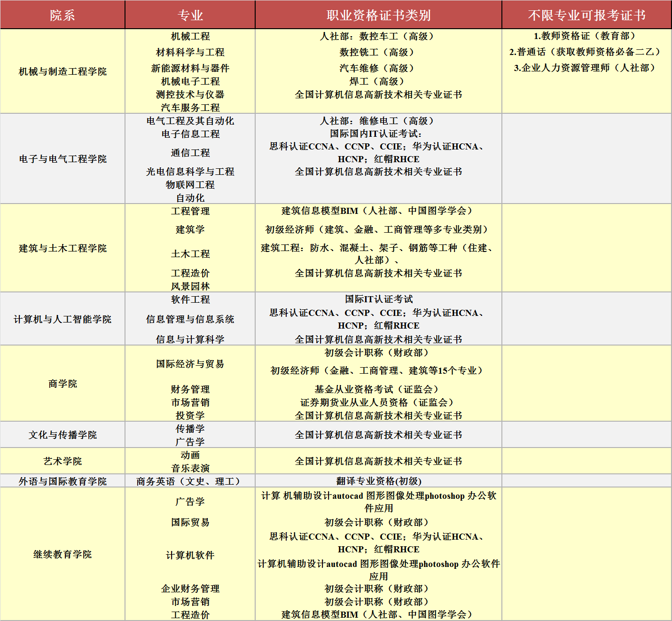This screenshot has height=621, width=672.
Task: Click the 专业 column header
Action: [x=190, y=15]
